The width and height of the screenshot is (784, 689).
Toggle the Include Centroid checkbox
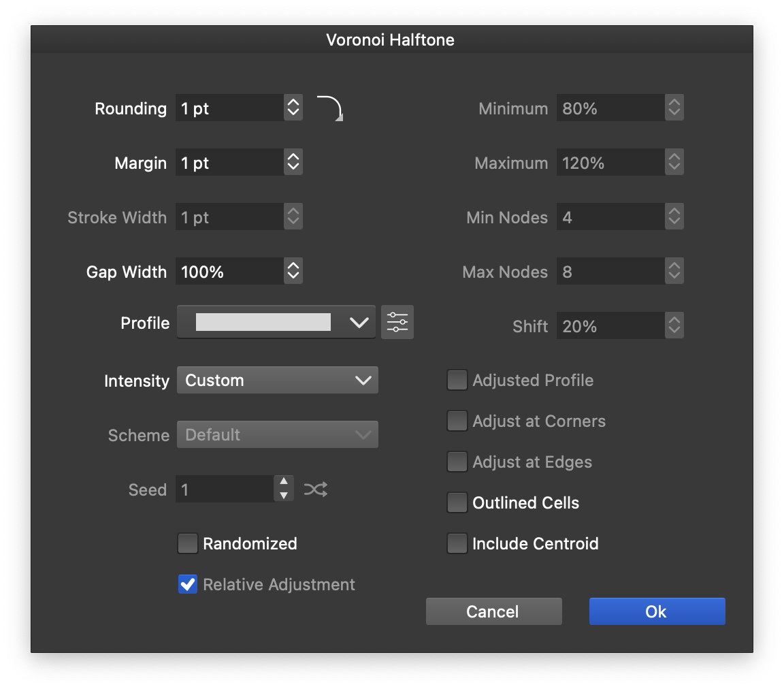pyautogui.click(x=457, y=543)
